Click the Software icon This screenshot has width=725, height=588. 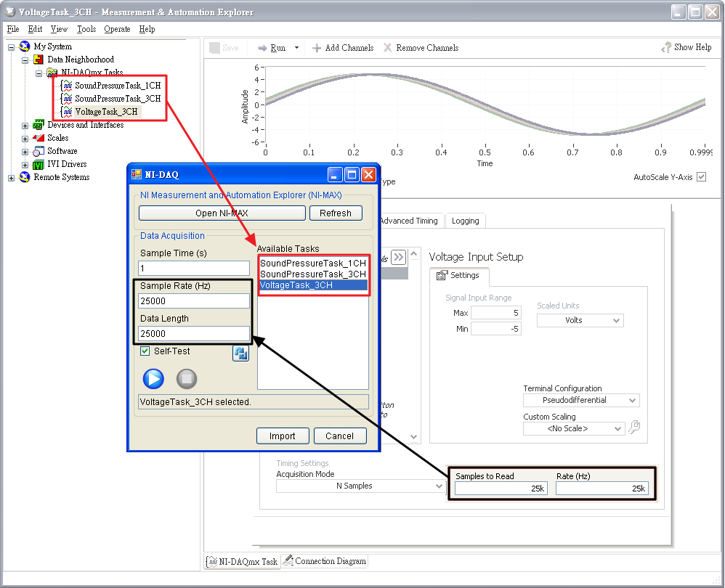39,151
